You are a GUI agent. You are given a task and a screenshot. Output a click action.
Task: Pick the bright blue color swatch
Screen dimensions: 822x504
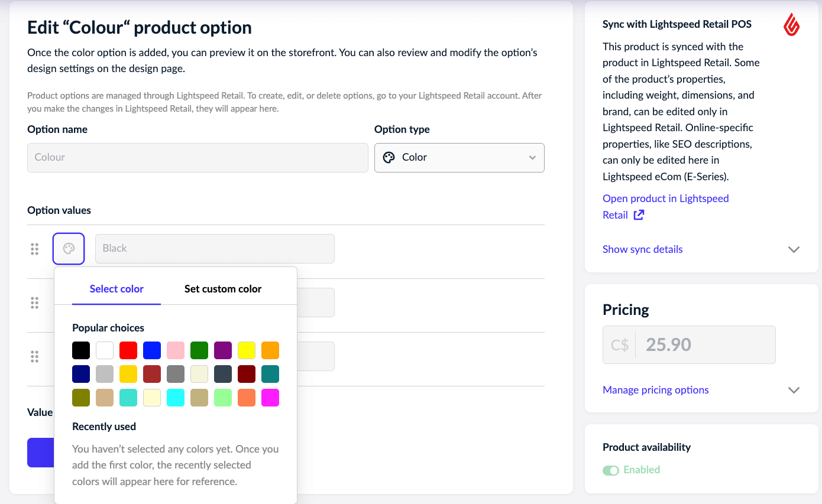152,350
